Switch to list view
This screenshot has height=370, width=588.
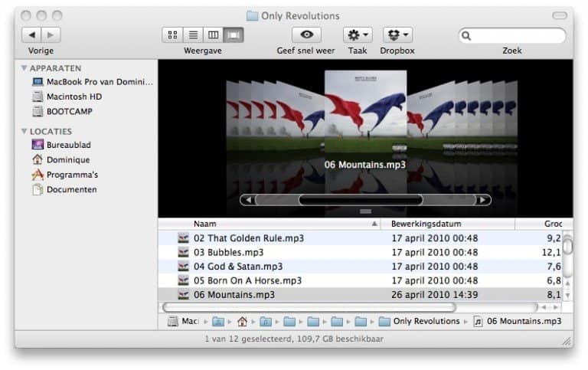[x=193, y=35]
